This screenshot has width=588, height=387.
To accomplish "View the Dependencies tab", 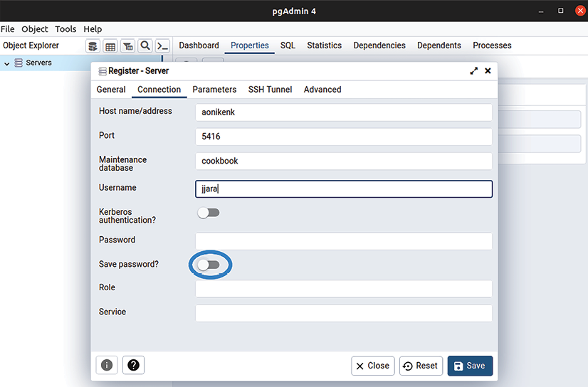I will 379,46.
